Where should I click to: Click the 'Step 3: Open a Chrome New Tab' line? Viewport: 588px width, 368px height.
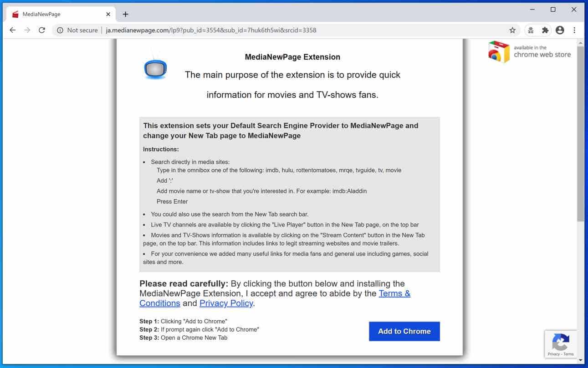183,338
